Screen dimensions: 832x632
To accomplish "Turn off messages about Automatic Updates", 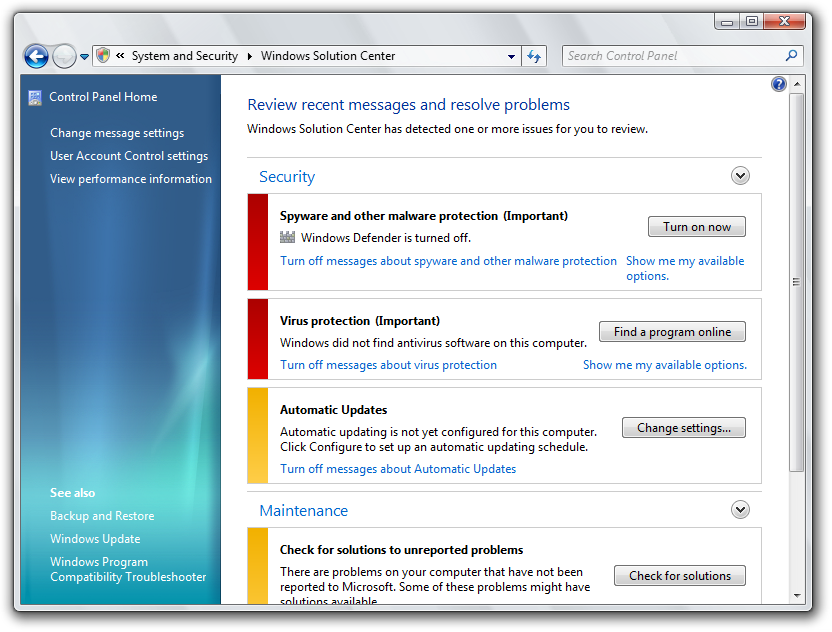I will tap(398, 469).
